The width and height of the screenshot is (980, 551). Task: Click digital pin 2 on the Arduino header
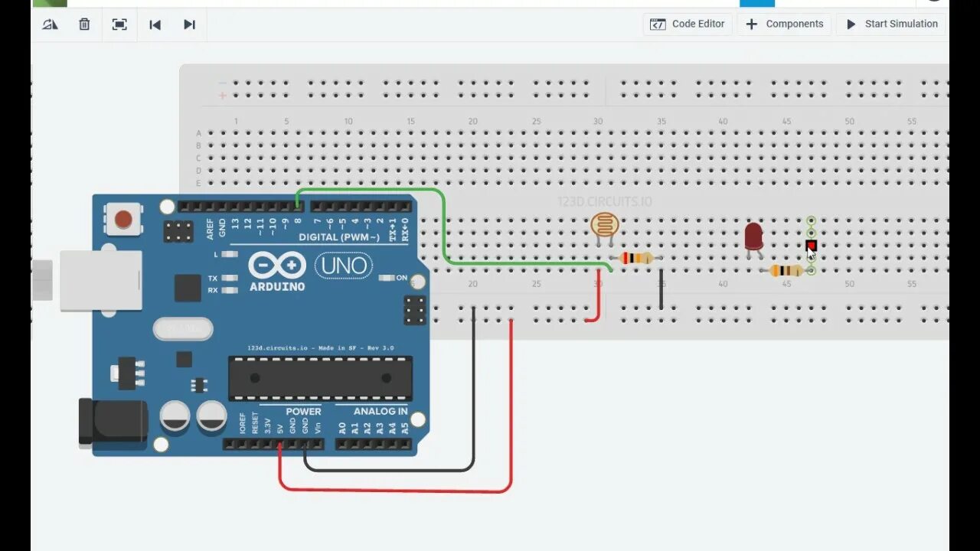[380, 207]
